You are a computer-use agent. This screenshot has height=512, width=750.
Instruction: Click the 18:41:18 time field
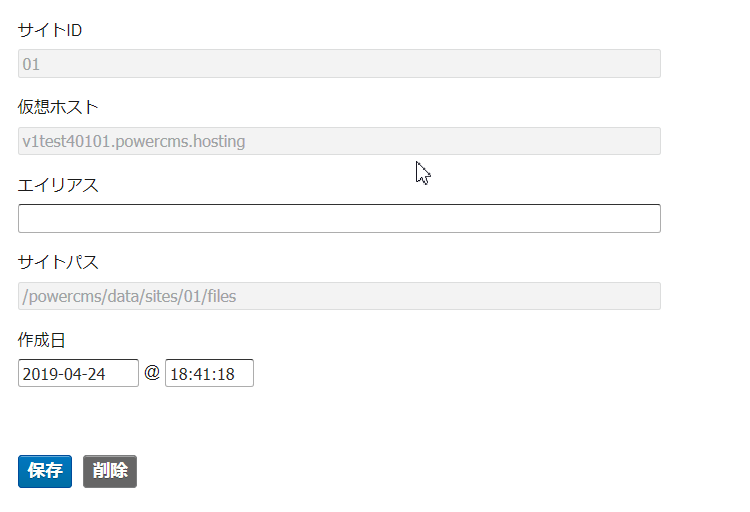pyautogui.click(x=210, y=373)
